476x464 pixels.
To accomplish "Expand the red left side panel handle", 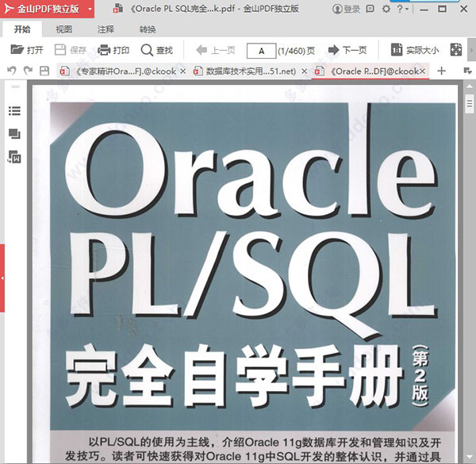I will click(2, 278).
